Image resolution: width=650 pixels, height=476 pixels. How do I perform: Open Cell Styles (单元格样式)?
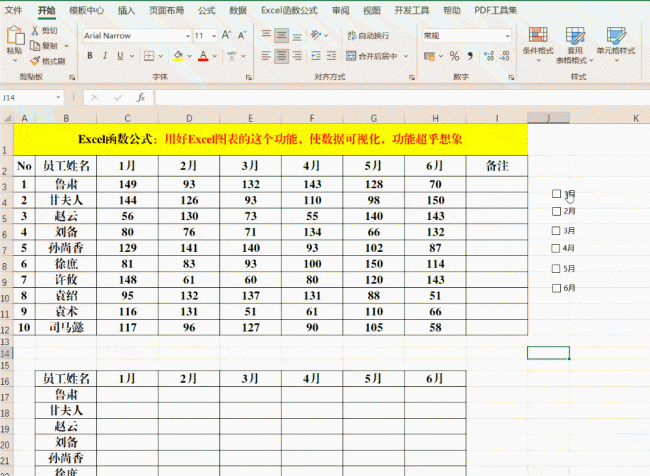tap(616, 45)
